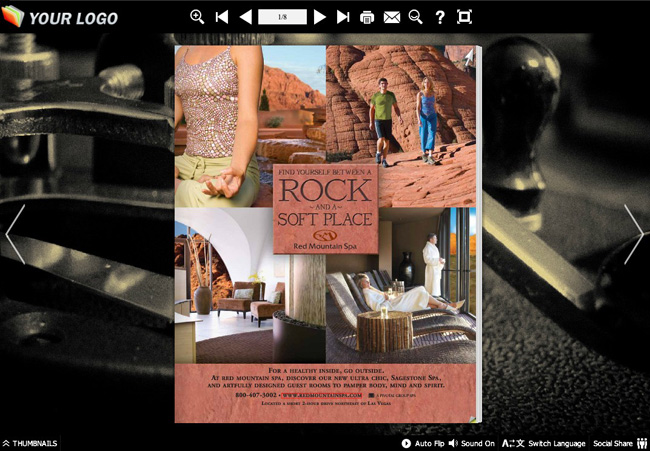Viewport: 650px width, 451px height.
Task: Share the book by email envelope icon
Action: [x=392, y=17]
